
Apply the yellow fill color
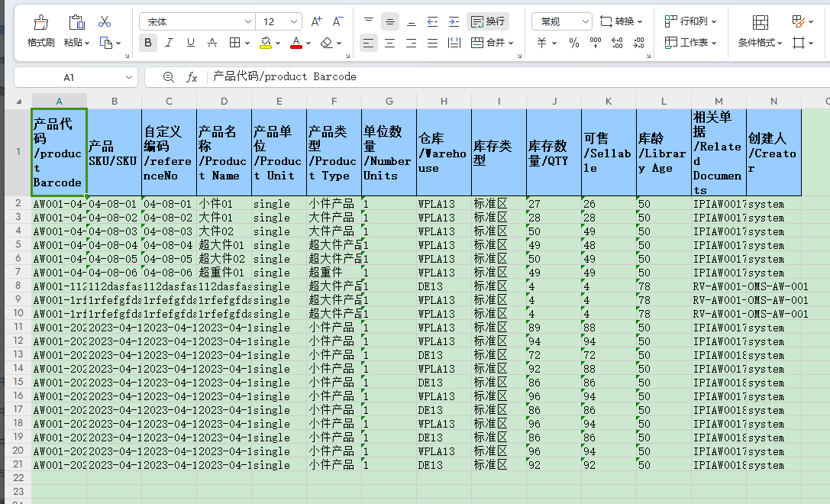[x=265, y=43]
